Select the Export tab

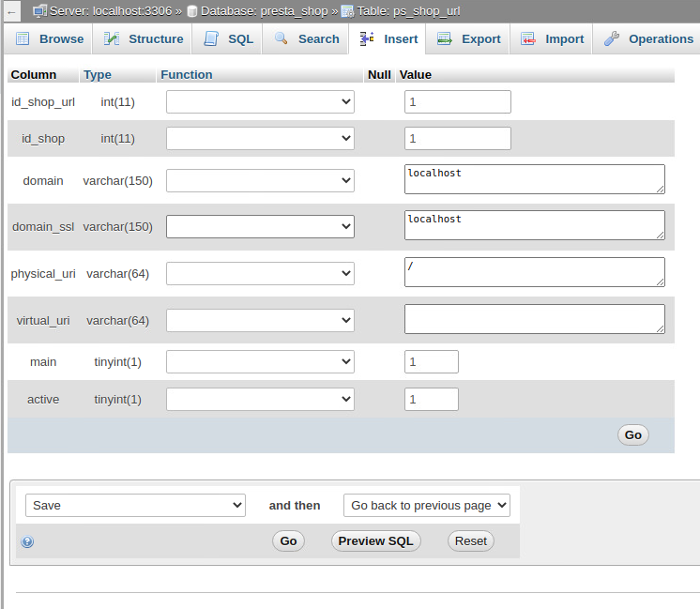[468, 38]
